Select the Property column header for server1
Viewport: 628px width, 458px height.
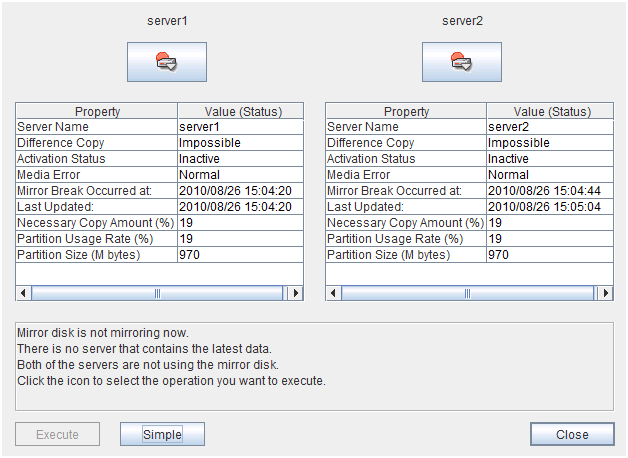point(97,111)
